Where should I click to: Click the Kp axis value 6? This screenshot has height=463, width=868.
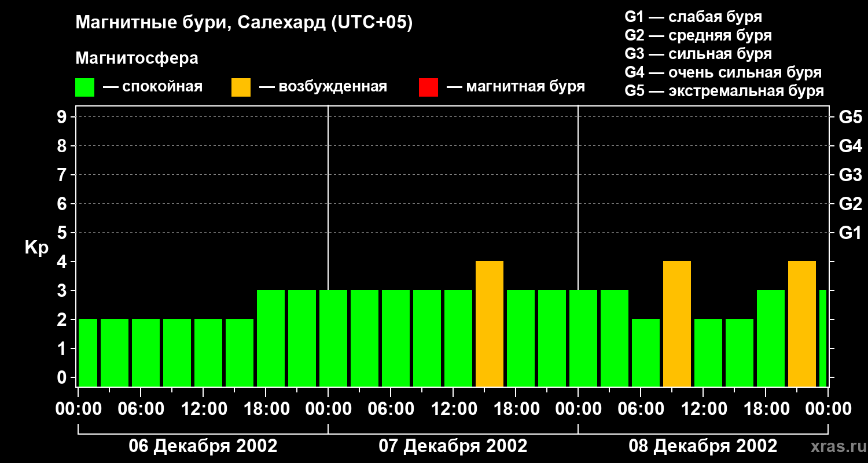pos(62,204)
